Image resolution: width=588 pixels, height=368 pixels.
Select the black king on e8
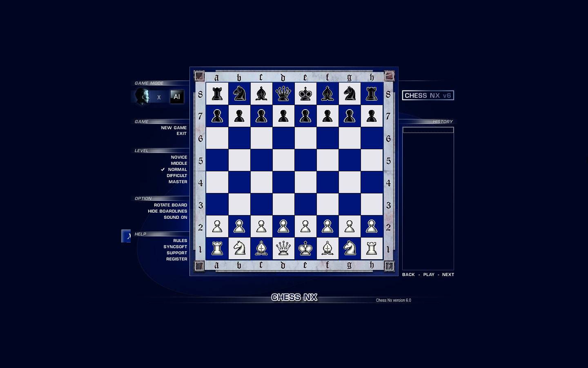tap(305, 94)
